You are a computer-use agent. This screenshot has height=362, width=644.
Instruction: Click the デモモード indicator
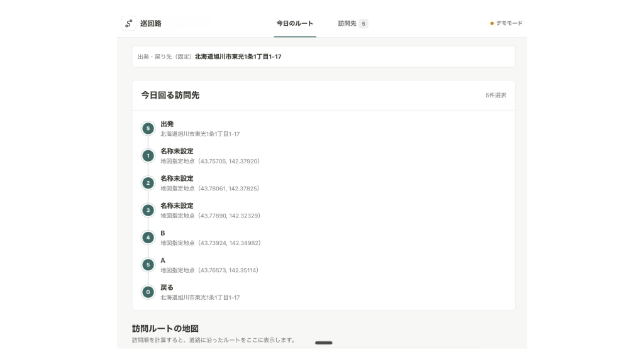pyautogui.click(x=506, y=23)
